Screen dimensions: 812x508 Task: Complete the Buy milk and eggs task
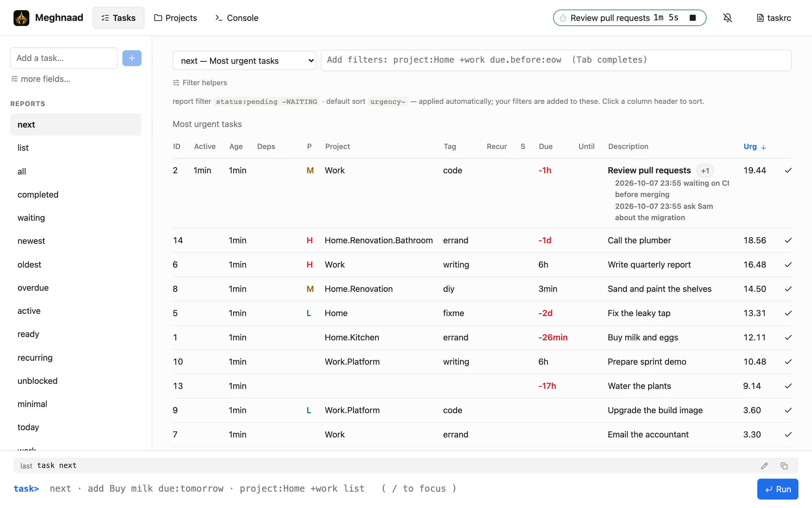(x=788, y=337)
